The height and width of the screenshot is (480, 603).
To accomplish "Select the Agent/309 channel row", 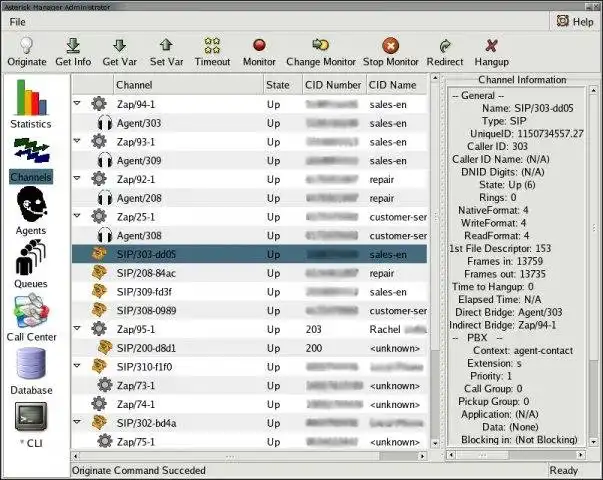I will click(249, 160).
